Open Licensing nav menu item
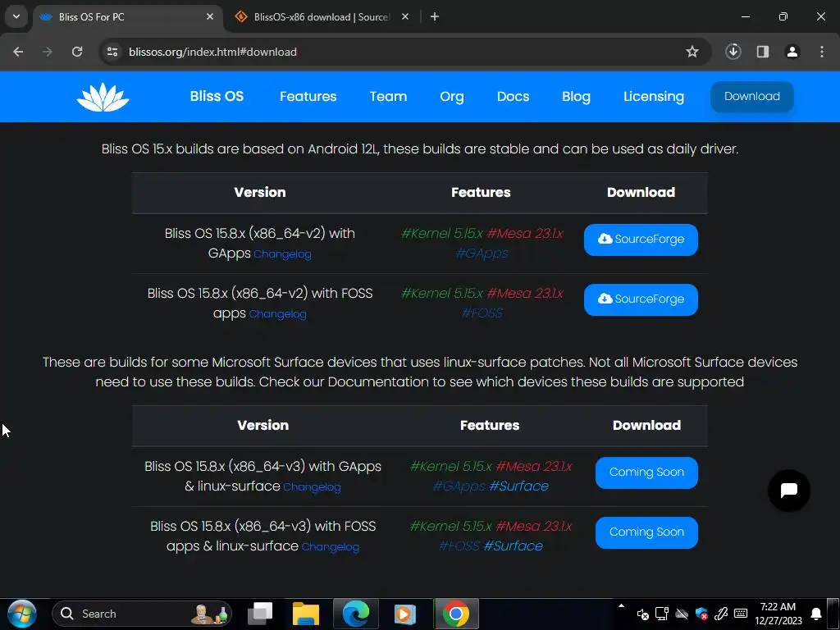The height and width of the screenshot is (630, 840). (654, 97)
